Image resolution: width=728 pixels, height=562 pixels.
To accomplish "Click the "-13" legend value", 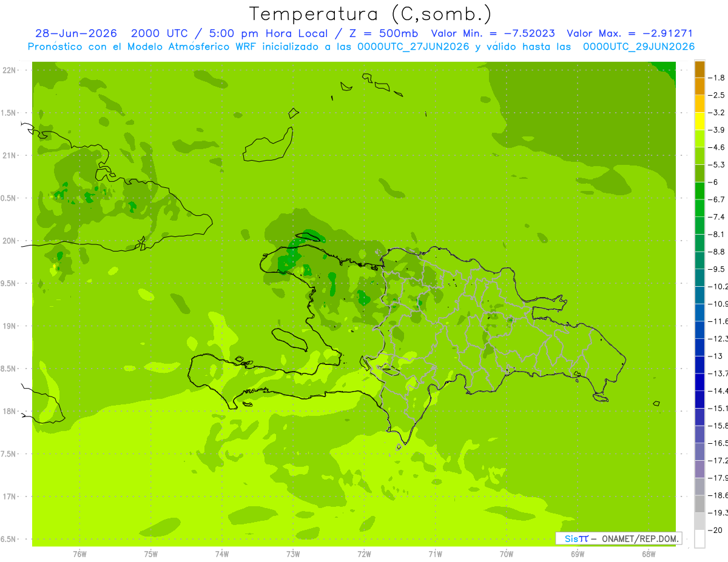I will pos(716,356).
